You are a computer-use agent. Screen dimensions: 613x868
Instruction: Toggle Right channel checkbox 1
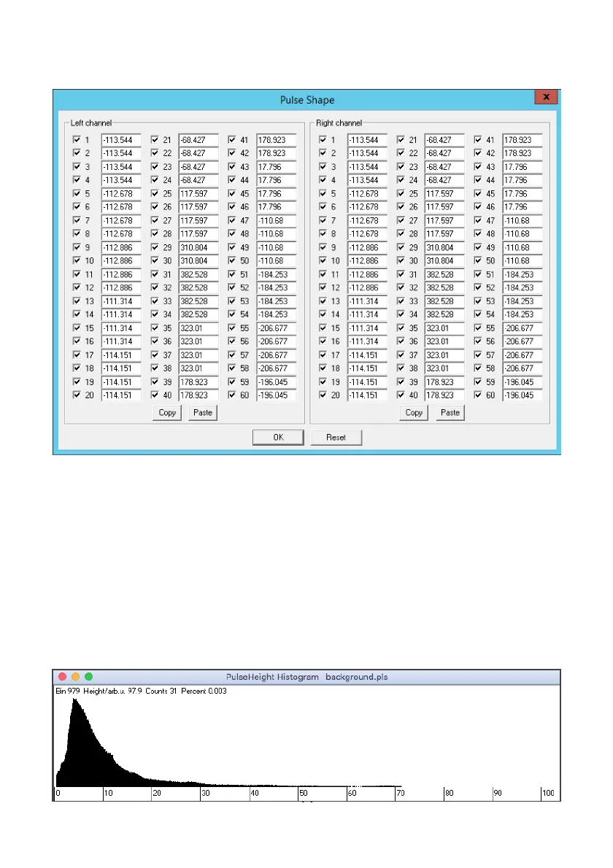click(x=323, y=139)
